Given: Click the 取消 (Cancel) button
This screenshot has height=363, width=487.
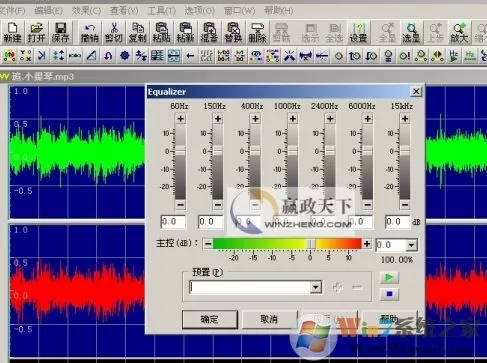Looking at the screenshot, I should click(269, 319).
